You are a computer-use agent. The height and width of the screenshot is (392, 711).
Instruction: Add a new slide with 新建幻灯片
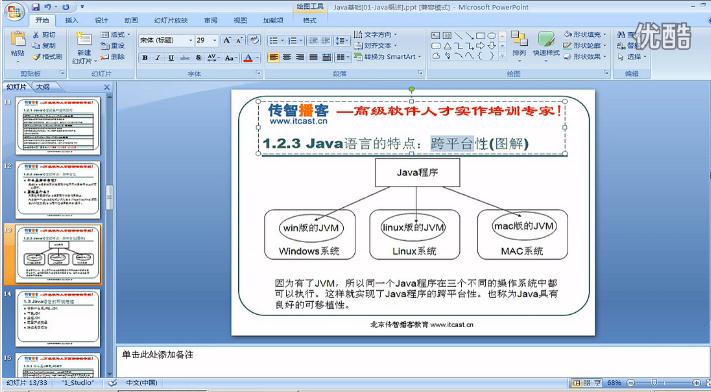(83, 48)
